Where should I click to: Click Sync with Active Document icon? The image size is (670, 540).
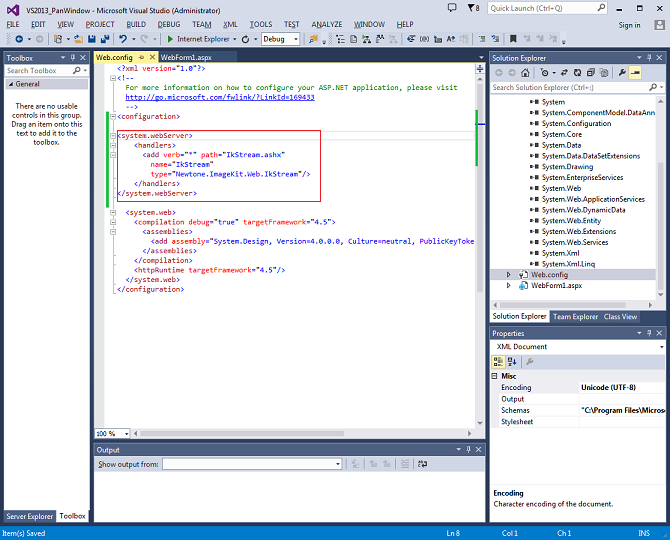point(564,73)
